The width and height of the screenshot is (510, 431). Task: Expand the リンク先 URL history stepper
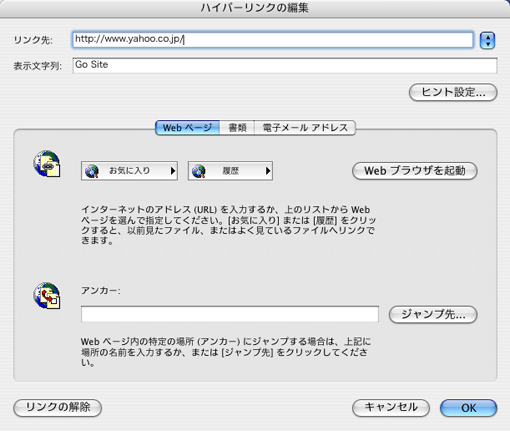(487, 40)
